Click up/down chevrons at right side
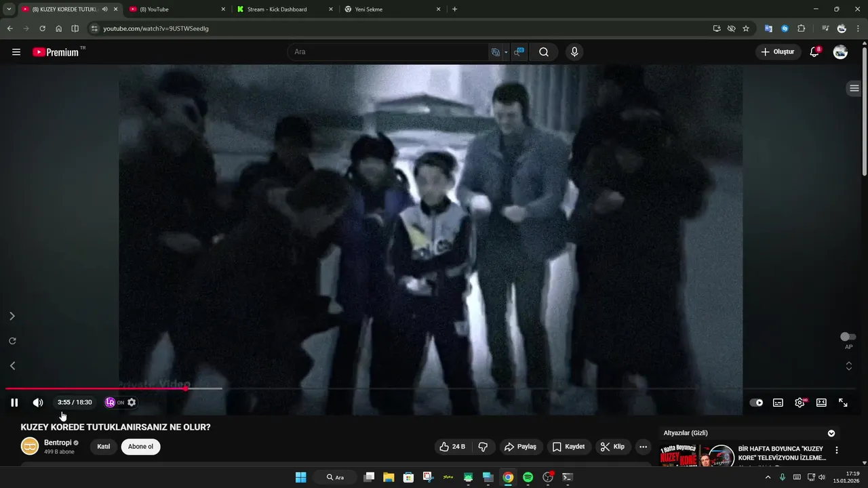The width and height of the screenshot is (868, 488). coord(848,366)
